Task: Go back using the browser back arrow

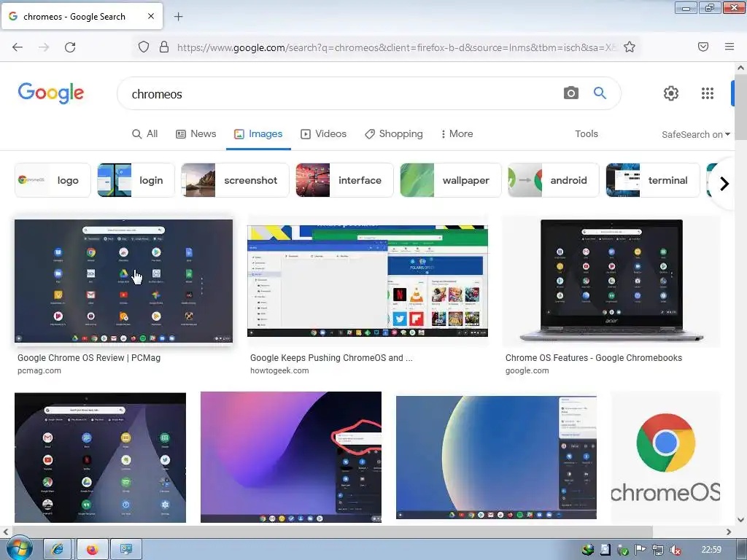Action: (x=18, y=47)
